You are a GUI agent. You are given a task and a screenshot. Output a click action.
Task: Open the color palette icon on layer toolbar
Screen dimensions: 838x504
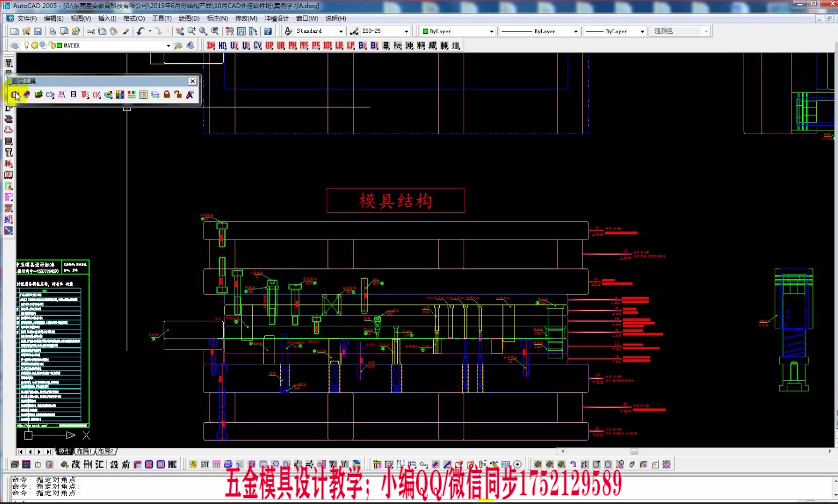119,94
